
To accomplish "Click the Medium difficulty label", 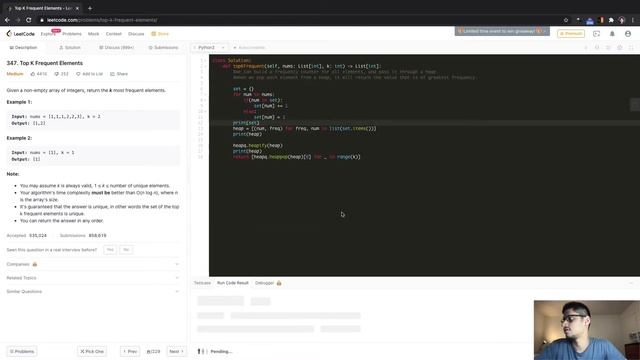I will point(15,74).
